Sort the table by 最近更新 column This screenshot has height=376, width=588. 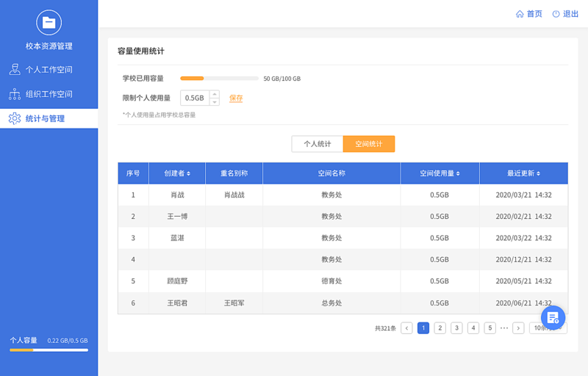pyautogui.click(x=523, y=173)
